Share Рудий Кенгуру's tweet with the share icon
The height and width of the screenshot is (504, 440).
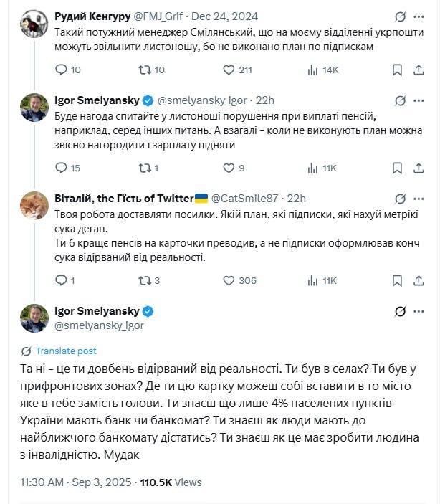tap(419, 70)
